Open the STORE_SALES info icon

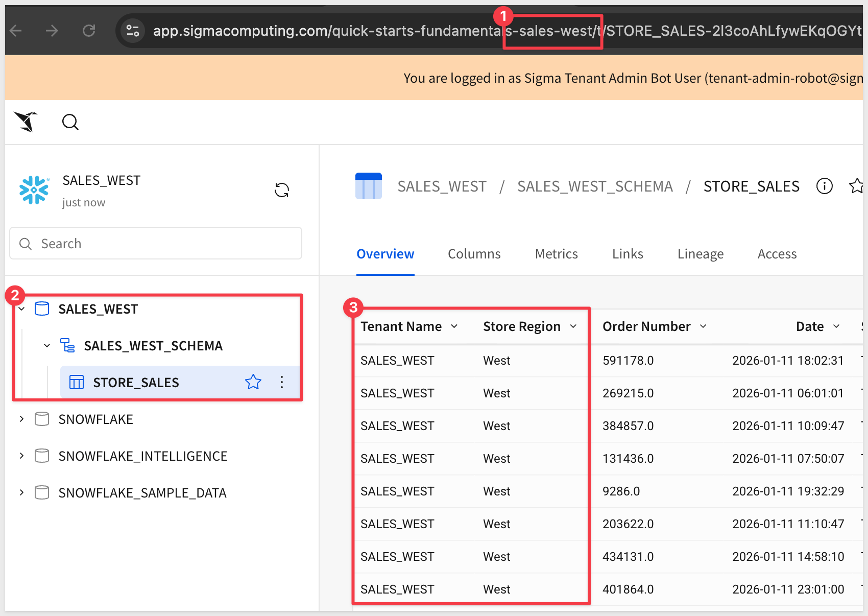(x=824, y=186)
